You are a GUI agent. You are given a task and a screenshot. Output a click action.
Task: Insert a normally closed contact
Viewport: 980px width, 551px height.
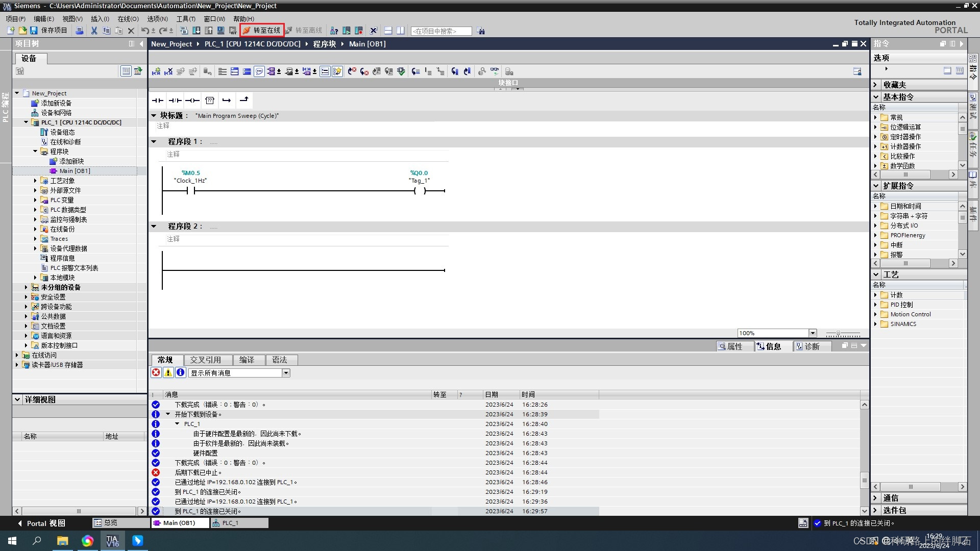pos(175,101)
